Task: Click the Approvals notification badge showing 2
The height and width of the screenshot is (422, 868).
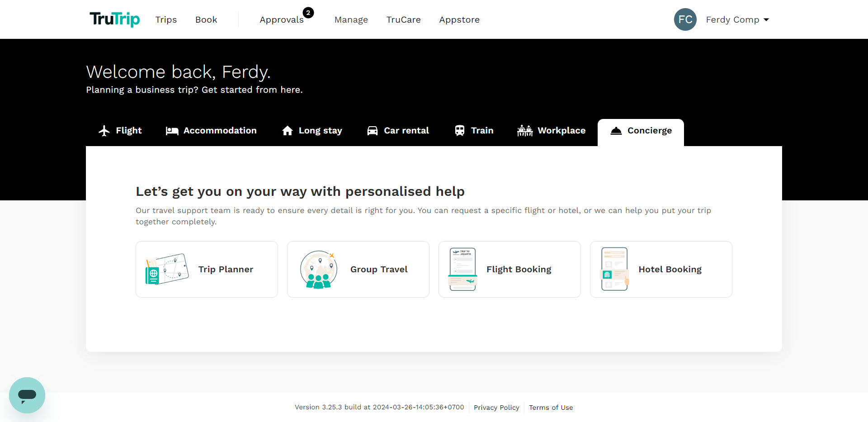Action: click(308, 13)
